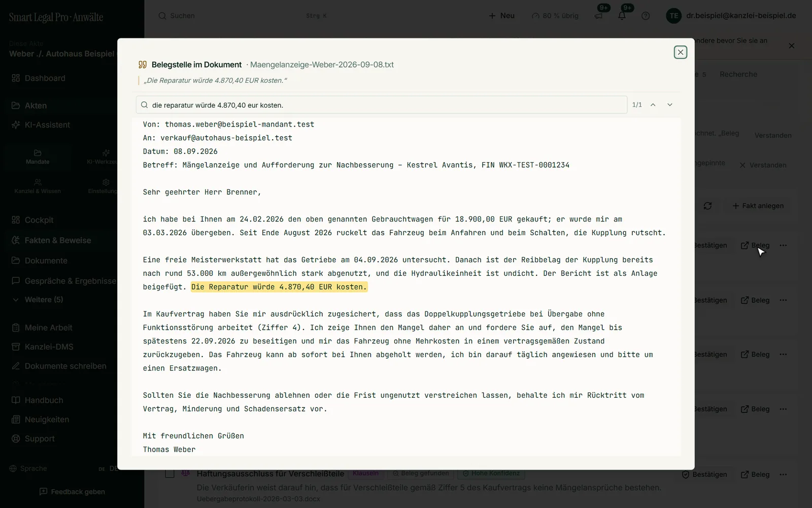
Task: Click the search field in the document viewer
Action: coord(382,105)
